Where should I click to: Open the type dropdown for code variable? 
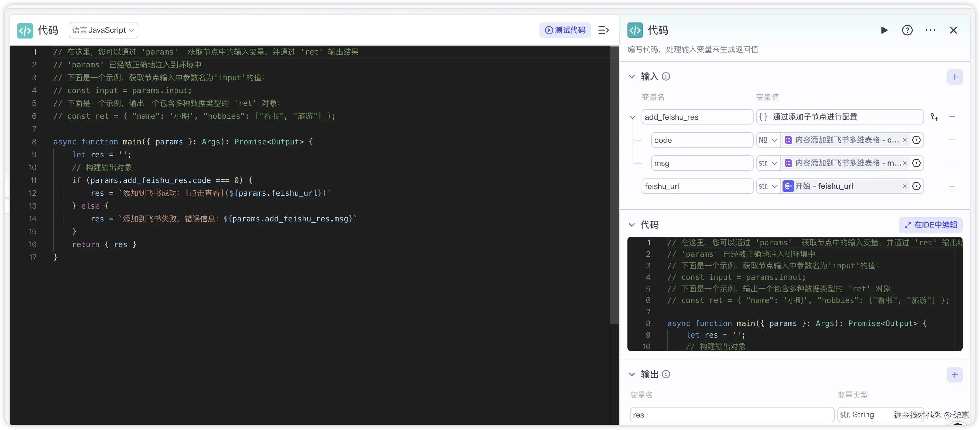coord(768,140)
